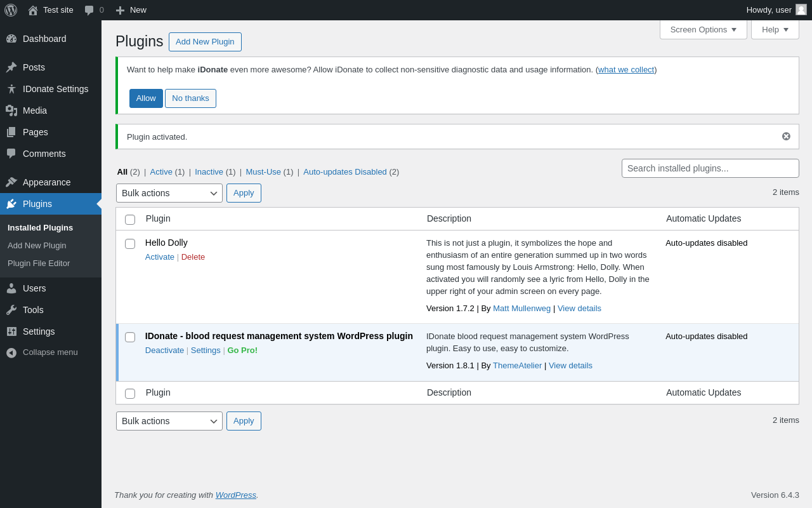Expand the Screen Options panel
Screen dimensions: 812x508
tap(703, 30)
